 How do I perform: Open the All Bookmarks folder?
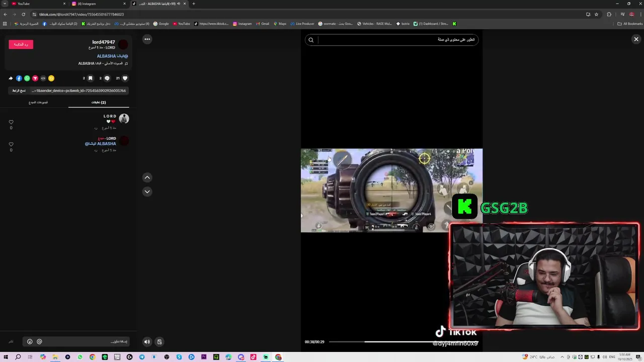tap(630, 24)
